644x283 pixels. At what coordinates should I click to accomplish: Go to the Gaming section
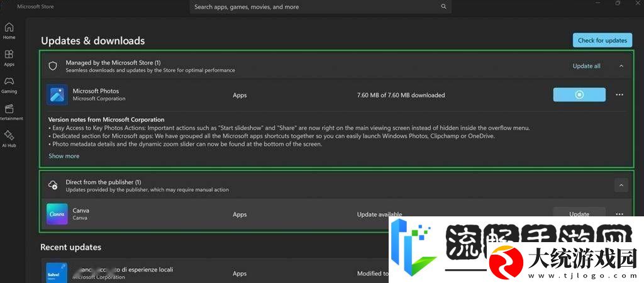[9, 85]
